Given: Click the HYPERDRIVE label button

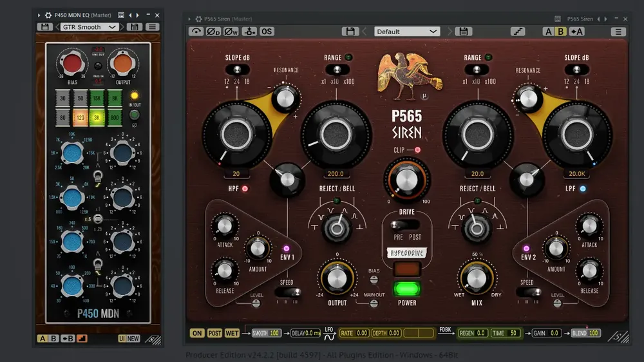Looking at the screenshot, I should pos(406,253).
